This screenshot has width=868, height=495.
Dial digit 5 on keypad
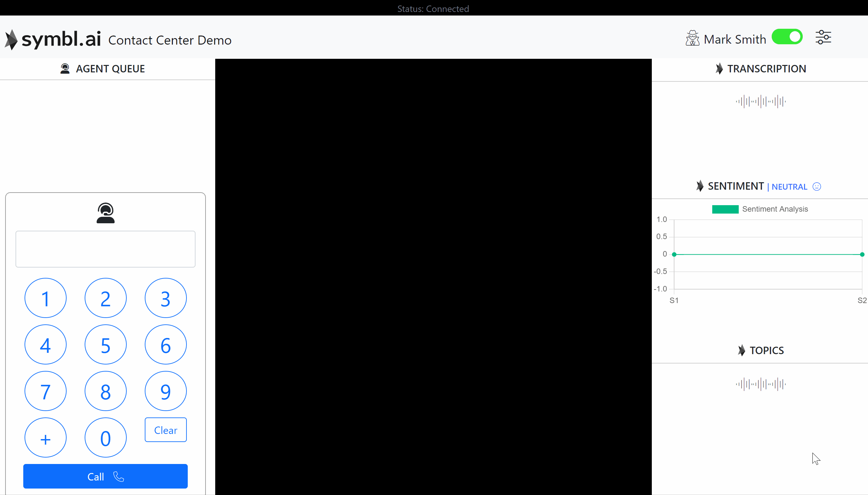click(x=105, y=345)
